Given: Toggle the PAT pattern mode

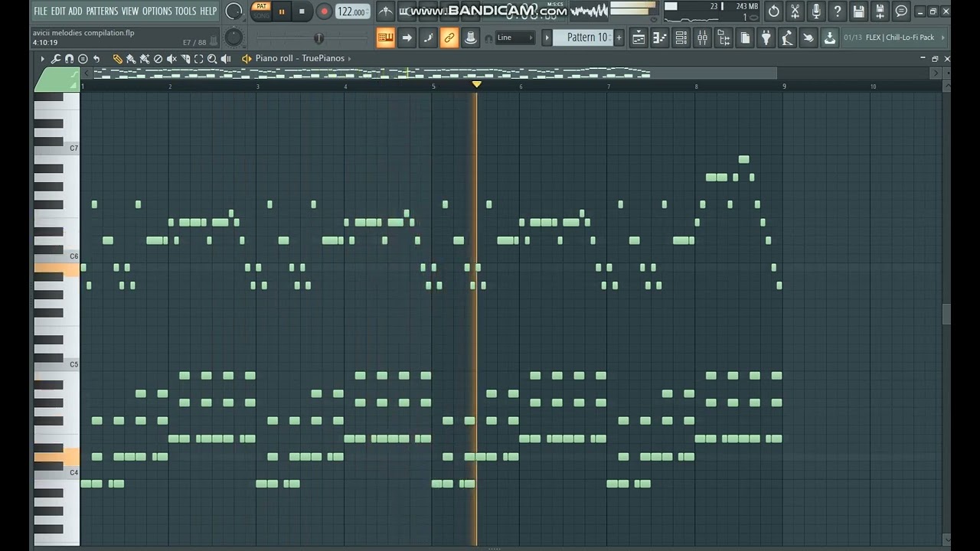Looking at the screenshot, I should (x=262, y=6).
